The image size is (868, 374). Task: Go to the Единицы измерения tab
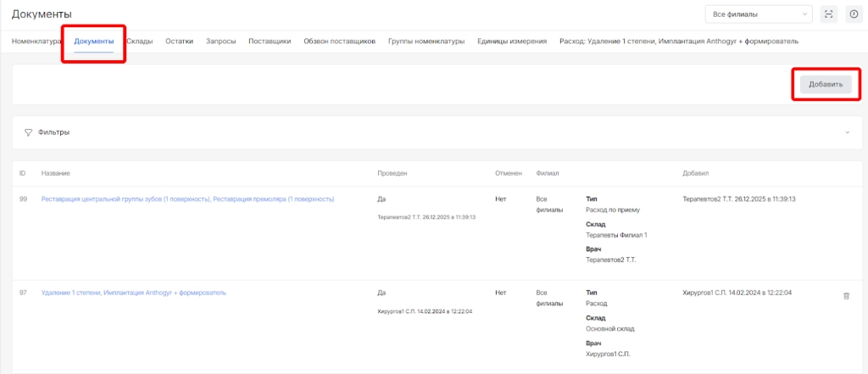[511, 41]
